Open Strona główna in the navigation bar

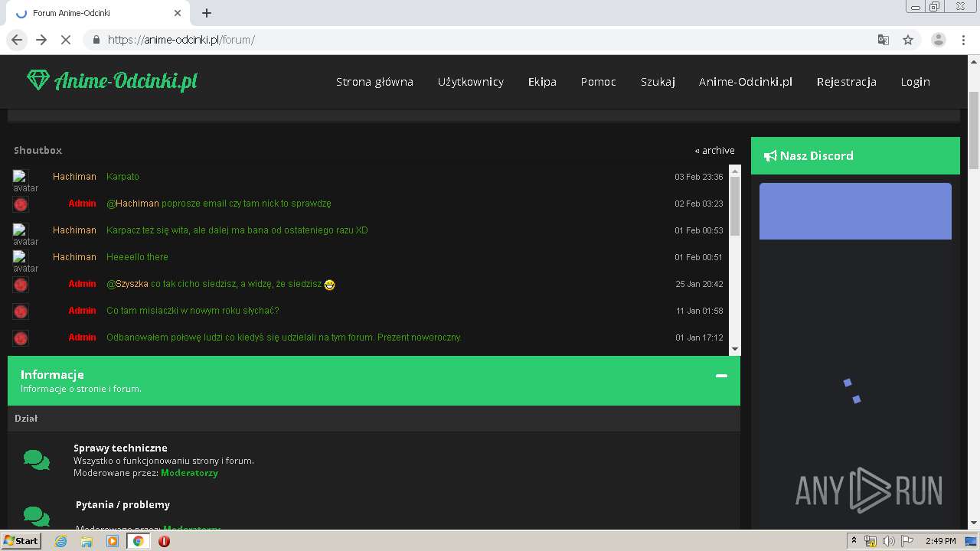374,82
